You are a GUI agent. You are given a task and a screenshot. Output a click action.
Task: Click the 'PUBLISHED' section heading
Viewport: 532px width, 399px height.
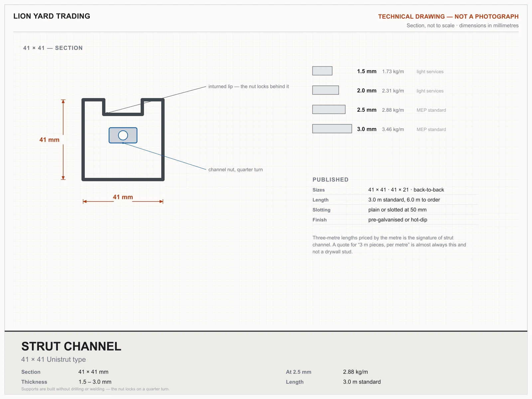pos(331,180)
